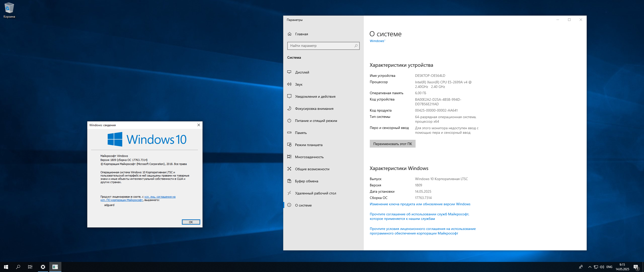This screenshot has height=272, width=644.
Task: Click install date 14.05.2025 in Settings
Action: 423,192
